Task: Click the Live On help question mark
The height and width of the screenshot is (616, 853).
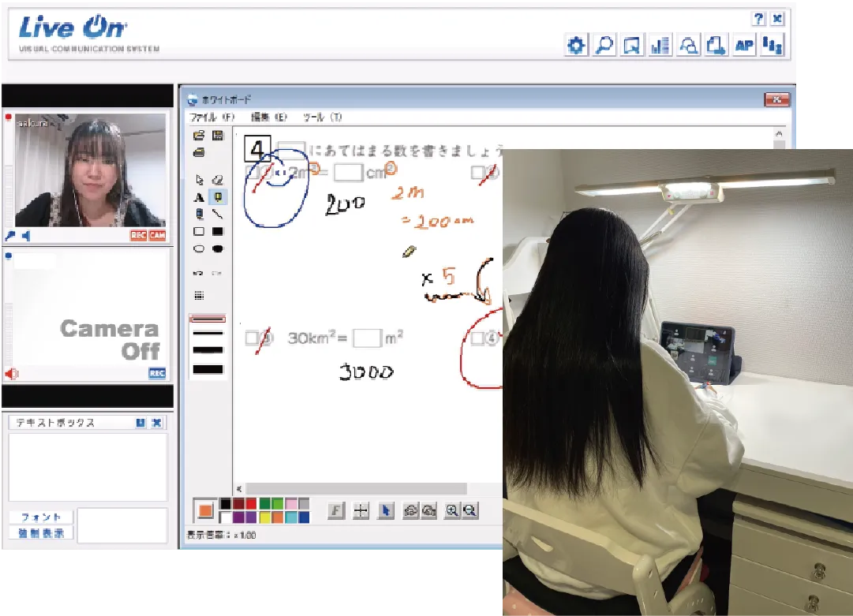Action: coord(758,19)
